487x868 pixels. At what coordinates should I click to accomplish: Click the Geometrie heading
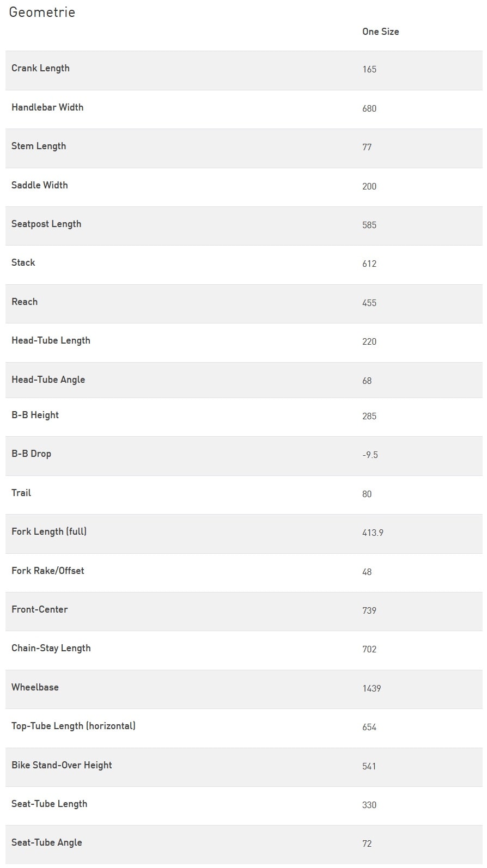point(42,12)
